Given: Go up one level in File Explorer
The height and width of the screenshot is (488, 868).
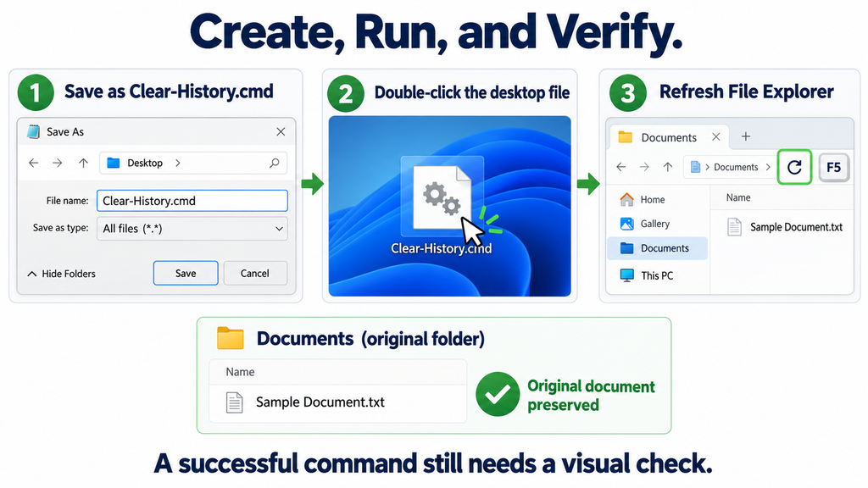Looking at the screenshot, I should pos(668,167).
